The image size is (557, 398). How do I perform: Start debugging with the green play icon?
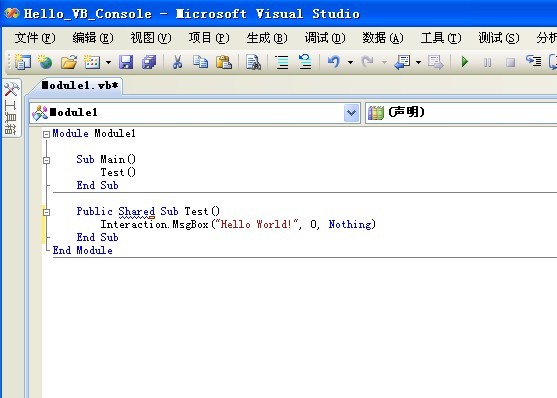pos(464,62)
